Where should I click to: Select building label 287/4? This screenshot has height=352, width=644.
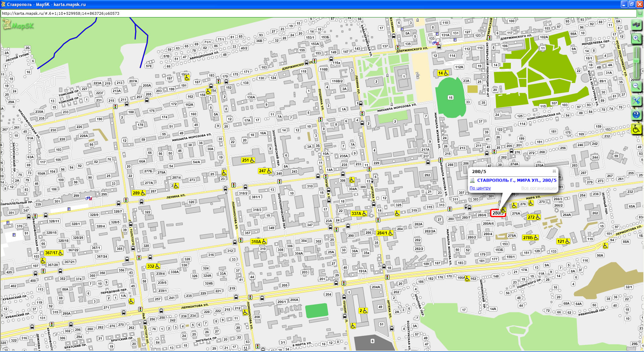pos(176,177)
